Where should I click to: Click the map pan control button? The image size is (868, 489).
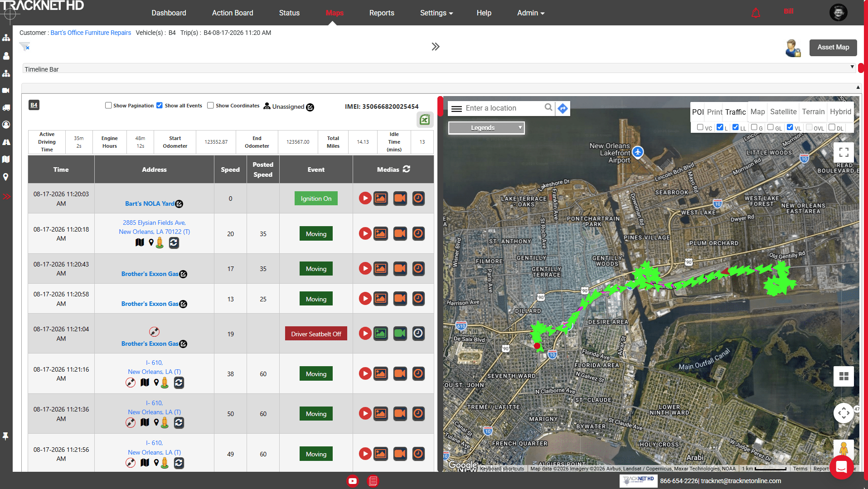(844, 413)
